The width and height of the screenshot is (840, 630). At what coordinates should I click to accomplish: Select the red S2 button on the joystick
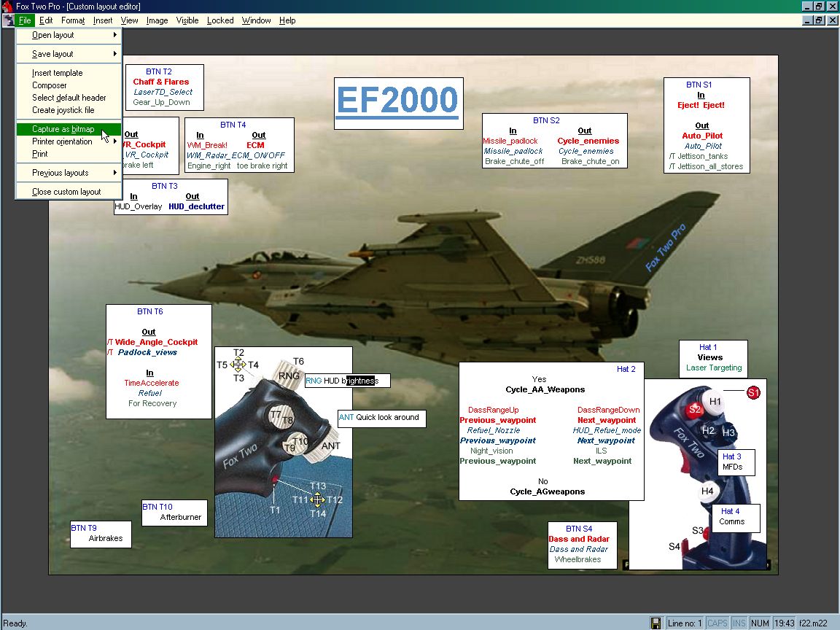point(694,409)
